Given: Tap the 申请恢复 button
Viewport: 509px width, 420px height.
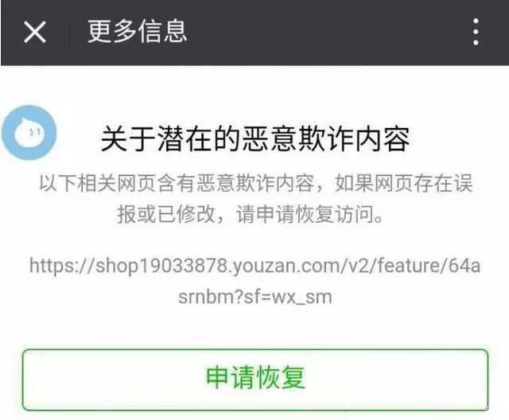Looking at the screenshot, I should pyautogui.click(x=255, y=379).
